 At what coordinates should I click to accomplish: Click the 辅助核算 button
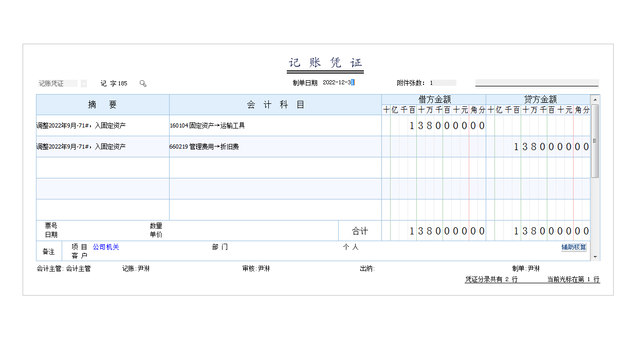(x=574, y=247)
